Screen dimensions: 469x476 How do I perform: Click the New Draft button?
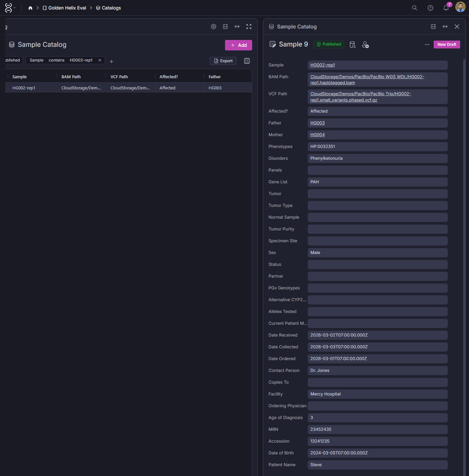pyautogui.click(x=447, y=45)
